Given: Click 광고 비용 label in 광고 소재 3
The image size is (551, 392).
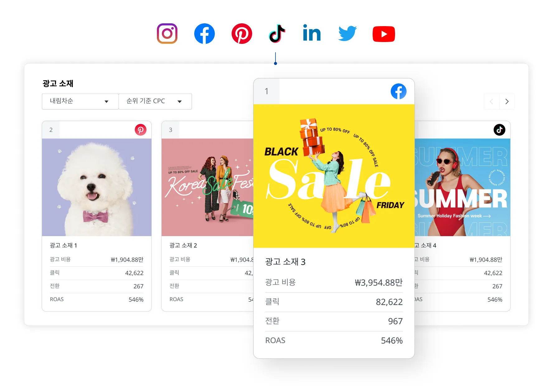Looking at the screenshot, I should coord(280,282).
